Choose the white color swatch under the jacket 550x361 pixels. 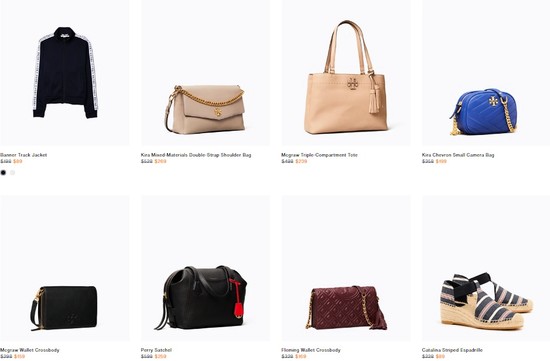coord(13,173)
